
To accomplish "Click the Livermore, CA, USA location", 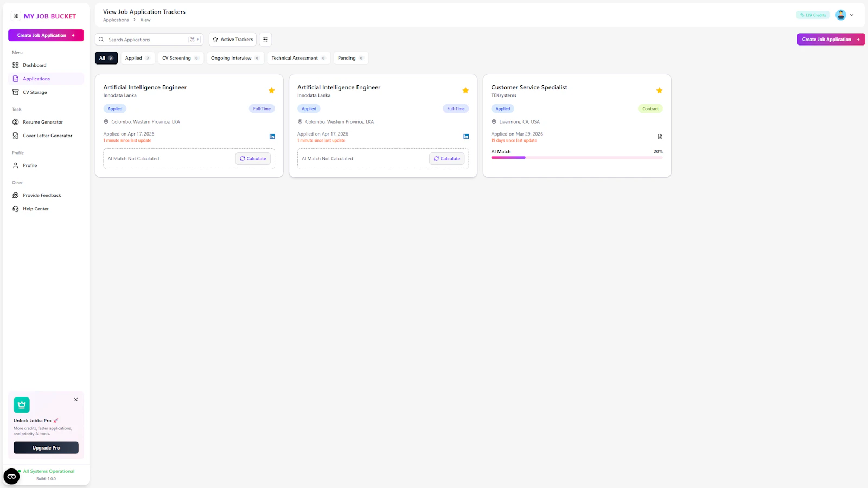I will tap(519, 122).
